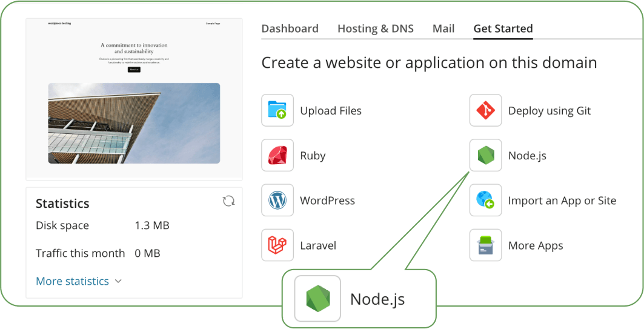
Task: Choose the Laravel label
Action: coord(318,245)
